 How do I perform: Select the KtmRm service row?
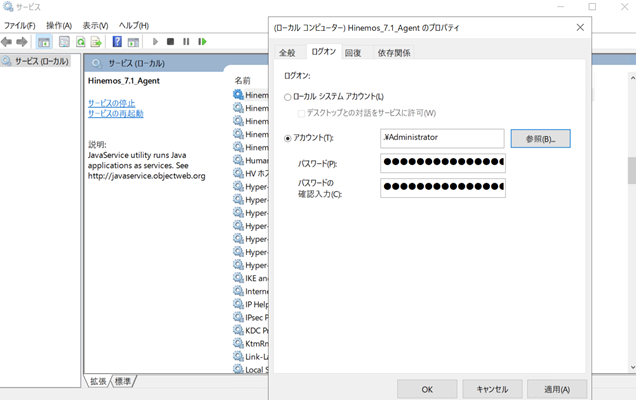[x=250, y=343]
